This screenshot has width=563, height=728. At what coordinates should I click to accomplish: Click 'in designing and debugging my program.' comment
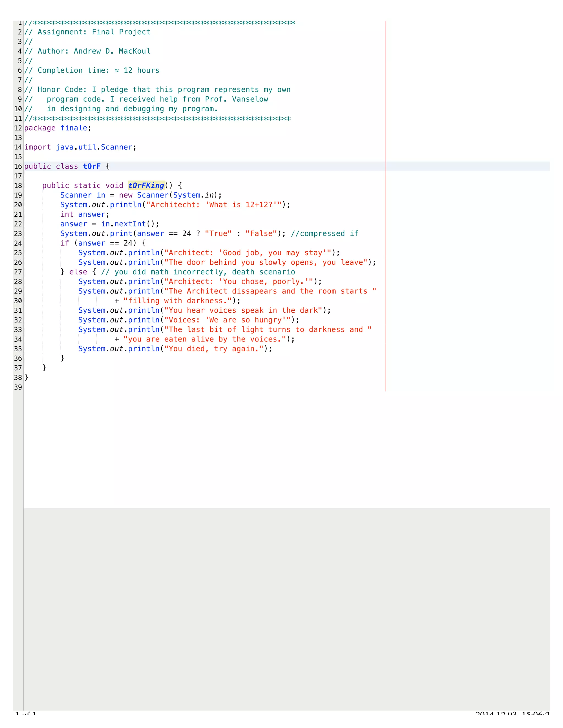121,109
